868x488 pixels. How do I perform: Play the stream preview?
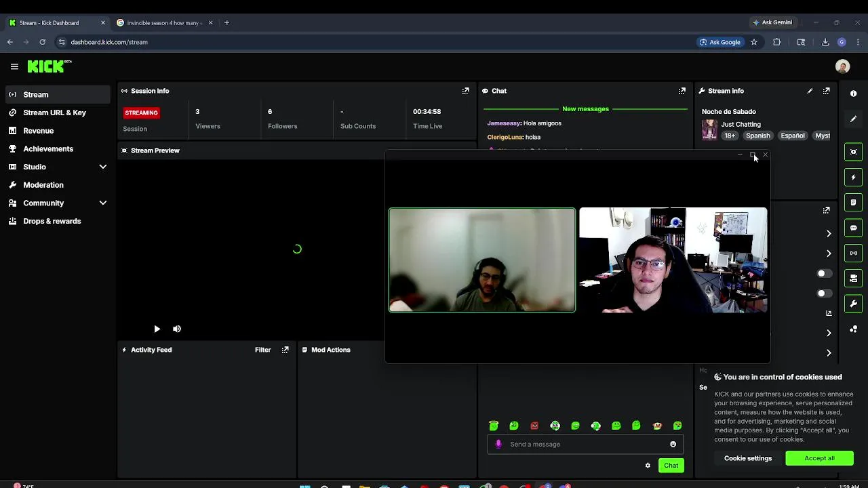(157, 329)
